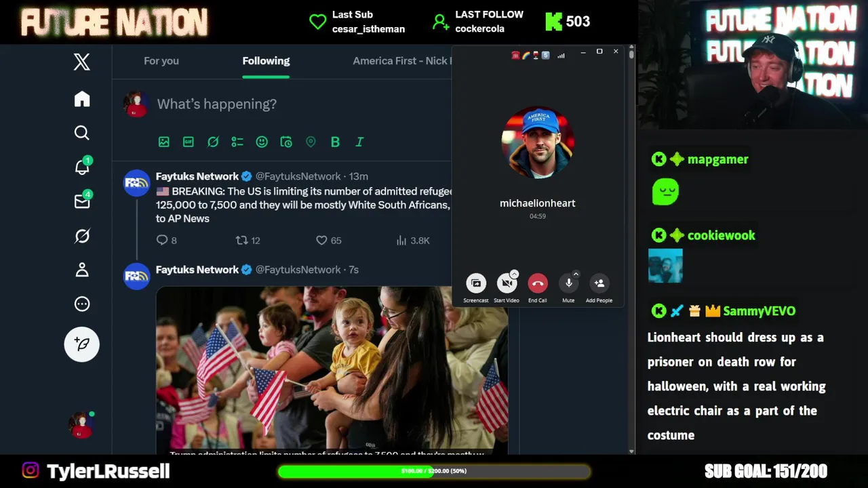868x488 pixels.
Task: Toggle italic formatting in composer
Action: pos(359,142)
